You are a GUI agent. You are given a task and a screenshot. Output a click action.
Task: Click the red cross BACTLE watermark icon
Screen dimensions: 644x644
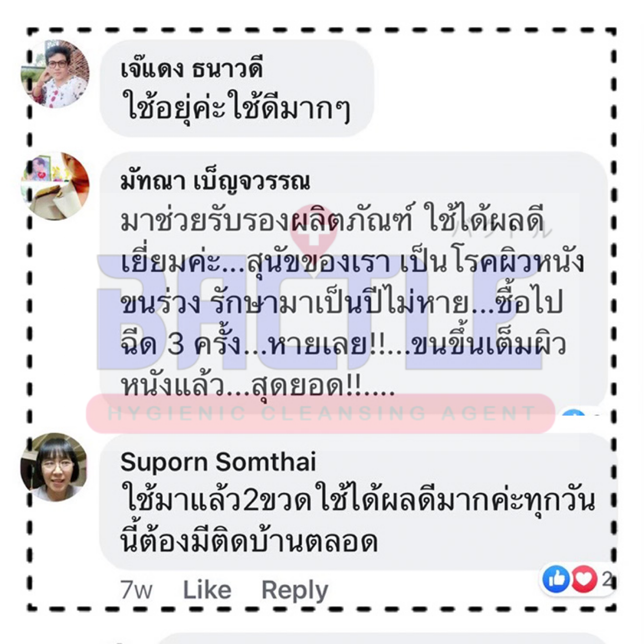[313, 230]
